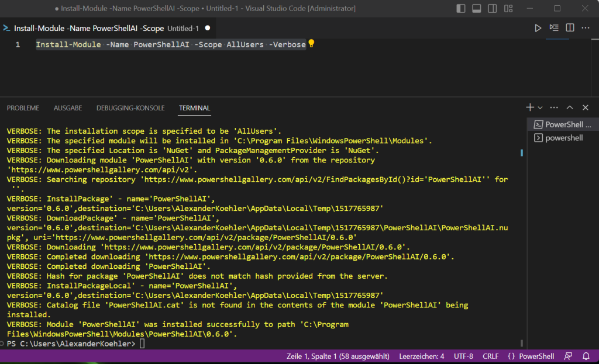Viewport: 599px width, 364px height.
Task: Change the file encoding 'UTF-8'
Action: coord(463,356)
